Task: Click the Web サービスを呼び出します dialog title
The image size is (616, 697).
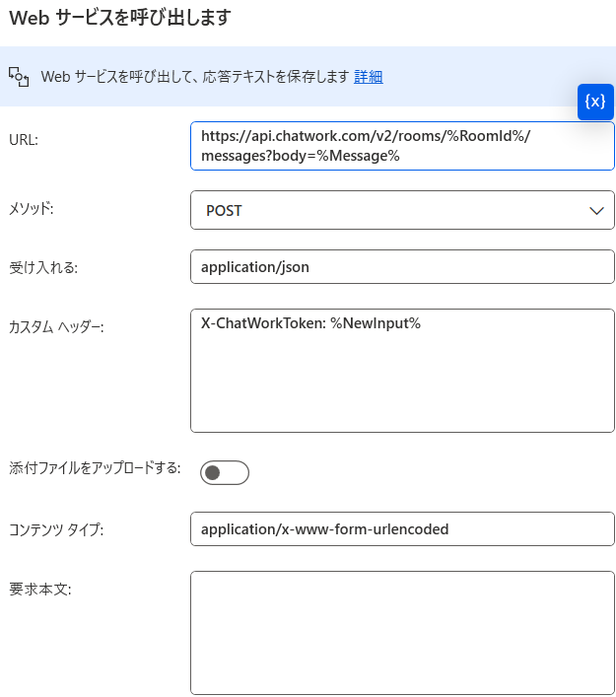Action: 120,18
